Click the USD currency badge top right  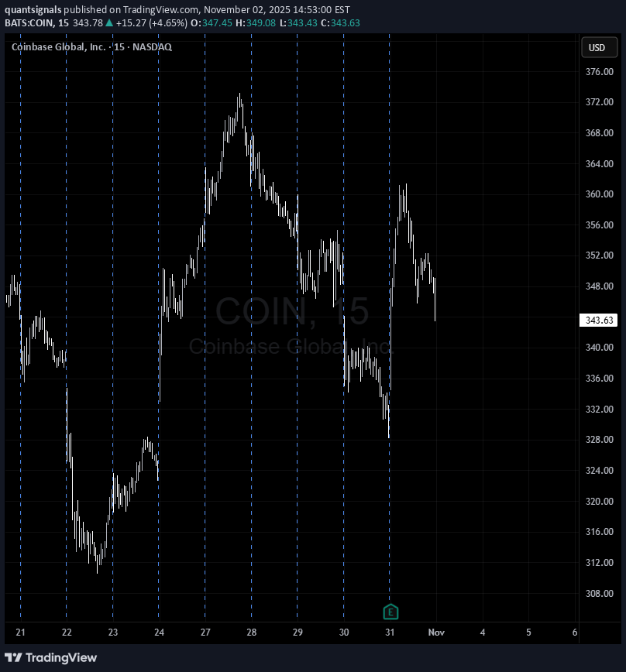click(x=599, y=47)
